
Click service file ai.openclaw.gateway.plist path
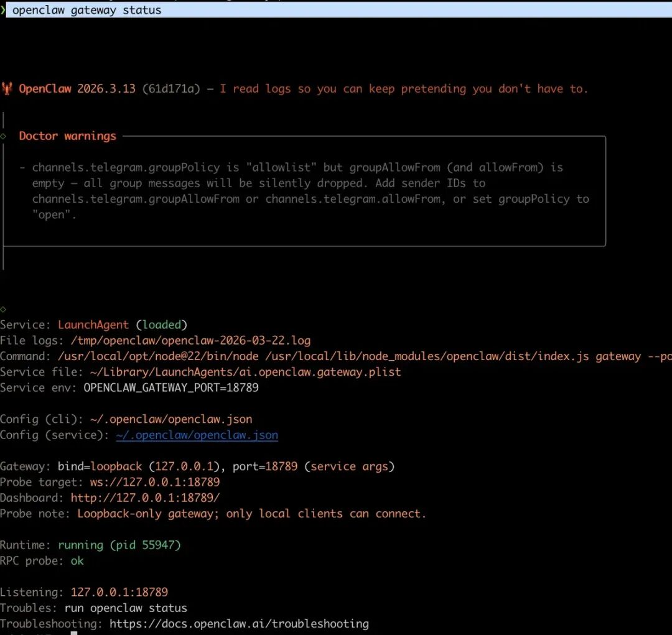(x=246, y=372)
